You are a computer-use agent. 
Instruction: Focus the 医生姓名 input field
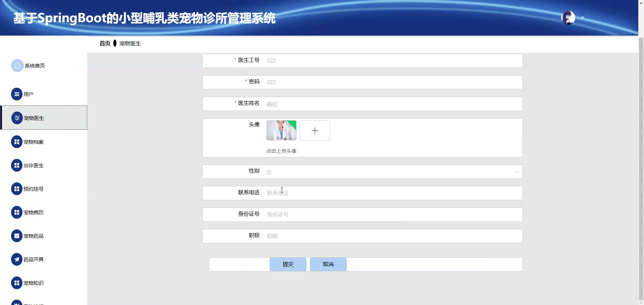click(x=392, y=104)
